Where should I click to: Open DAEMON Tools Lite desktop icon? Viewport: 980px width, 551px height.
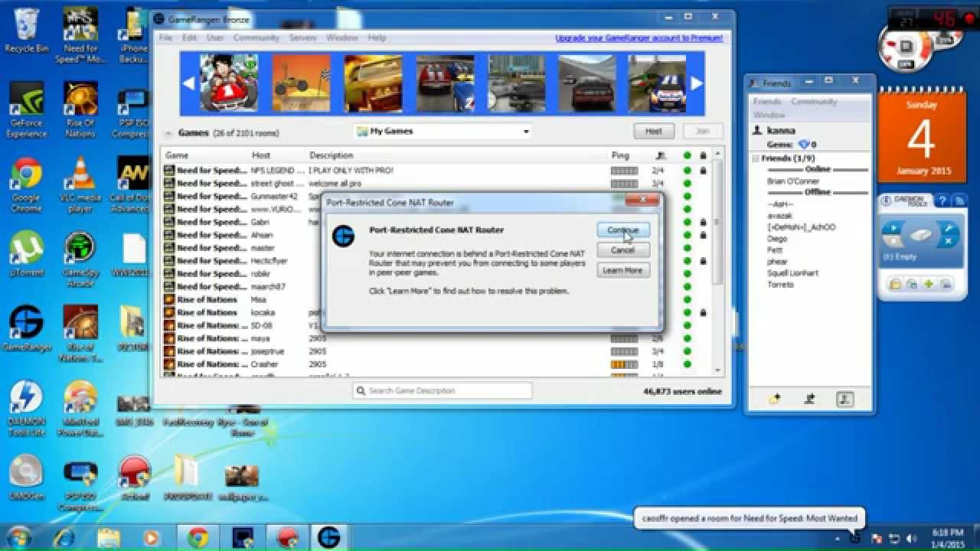pyautogui.click(x=26, y=409)
